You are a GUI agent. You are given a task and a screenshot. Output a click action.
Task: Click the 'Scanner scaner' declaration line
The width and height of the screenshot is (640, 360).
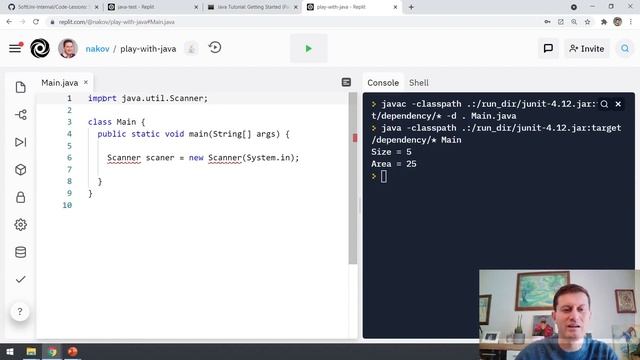click(x=203, y=158)
